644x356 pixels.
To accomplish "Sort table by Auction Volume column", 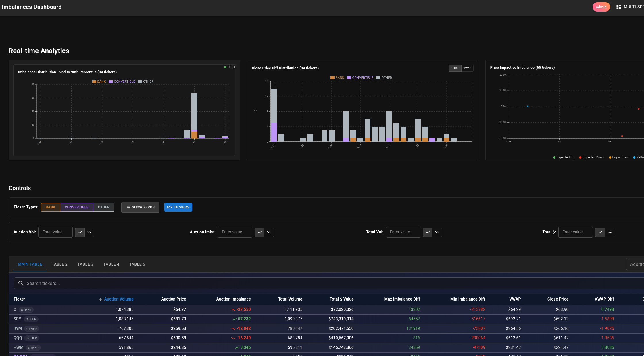I will point(118,299).
